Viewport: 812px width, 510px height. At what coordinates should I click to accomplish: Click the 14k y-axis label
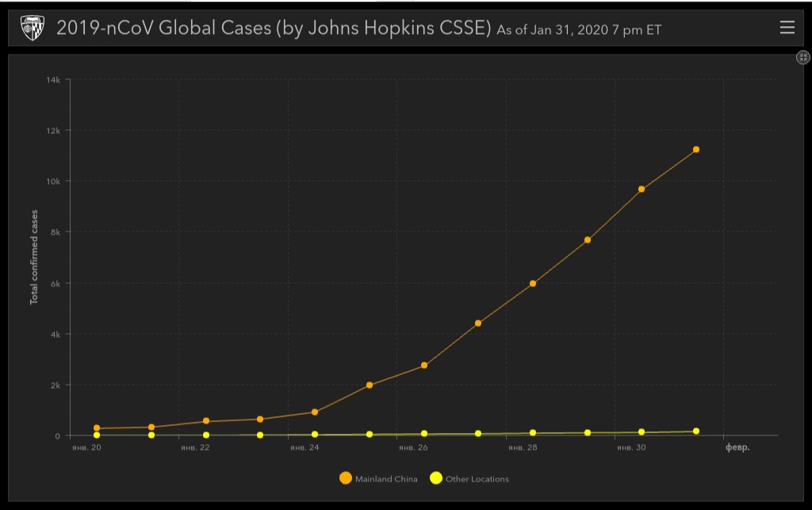click(53, 80)
